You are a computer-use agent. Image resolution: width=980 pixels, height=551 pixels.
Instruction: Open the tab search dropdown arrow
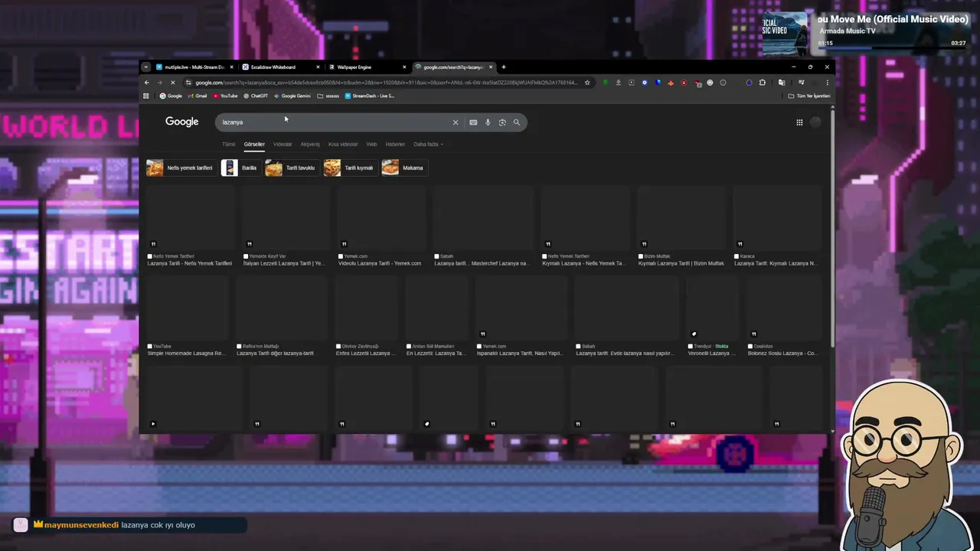pyautogui.click(x=146, y=67)
